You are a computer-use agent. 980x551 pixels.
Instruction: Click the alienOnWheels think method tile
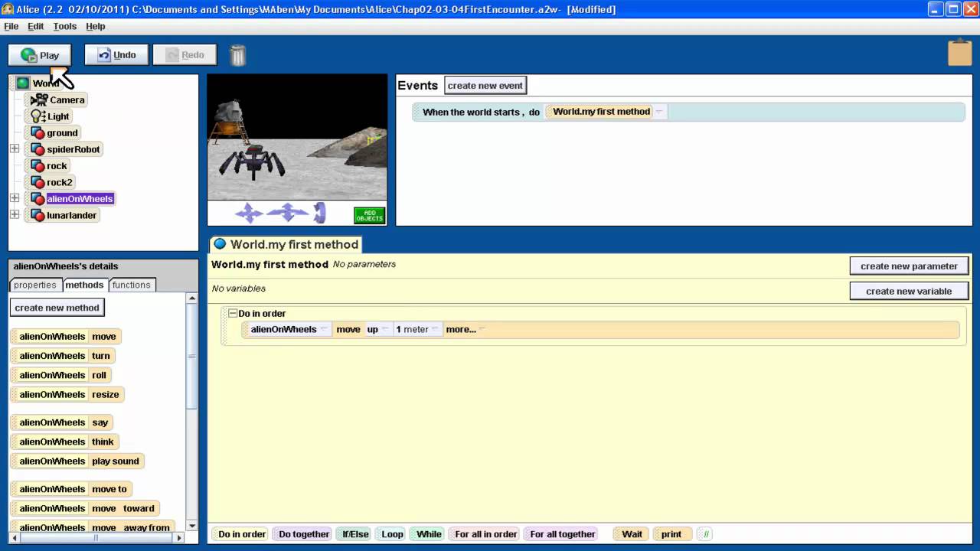point(66,442)
